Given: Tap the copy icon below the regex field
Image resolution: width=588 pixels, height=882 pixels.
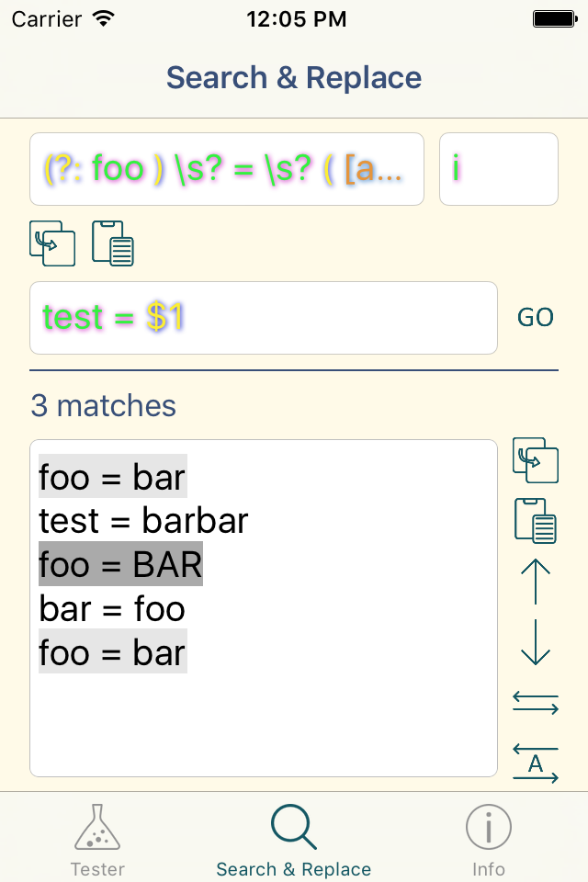Looking at the screenshot, I should click(x=52, y=243).
